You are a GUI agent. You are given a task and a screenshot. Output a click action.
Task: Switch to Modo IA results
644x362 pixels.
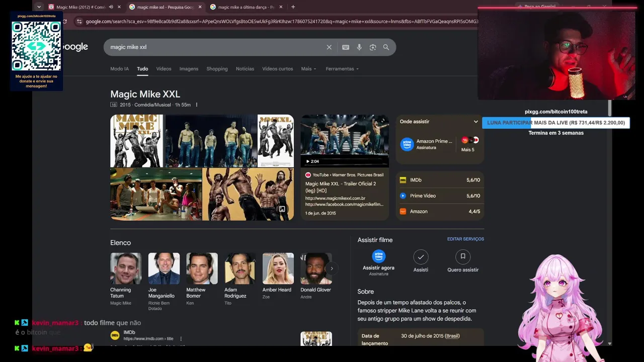coord(120,69)
